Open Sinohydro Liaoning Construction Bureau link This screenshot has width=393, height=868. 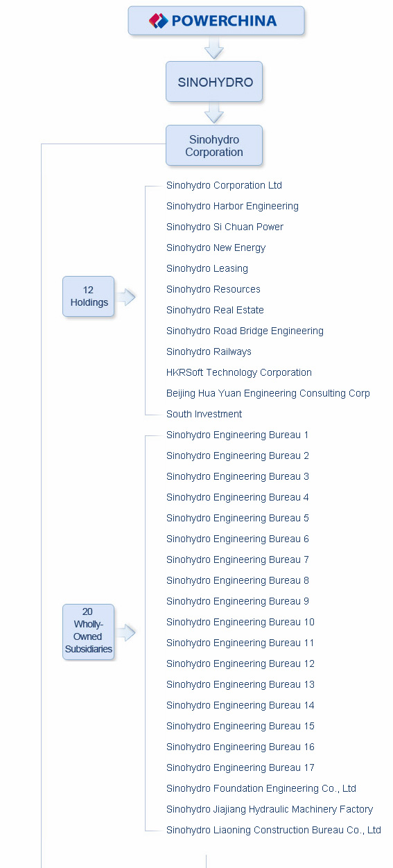pos(274,830)
